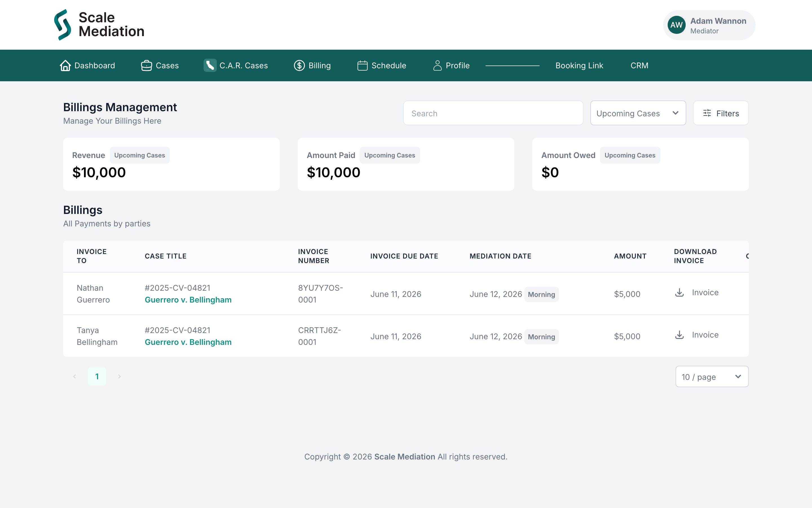This screenshot has height=508, width=812.
Task: Open the Profile menu item
Action: tap(451, 65)
